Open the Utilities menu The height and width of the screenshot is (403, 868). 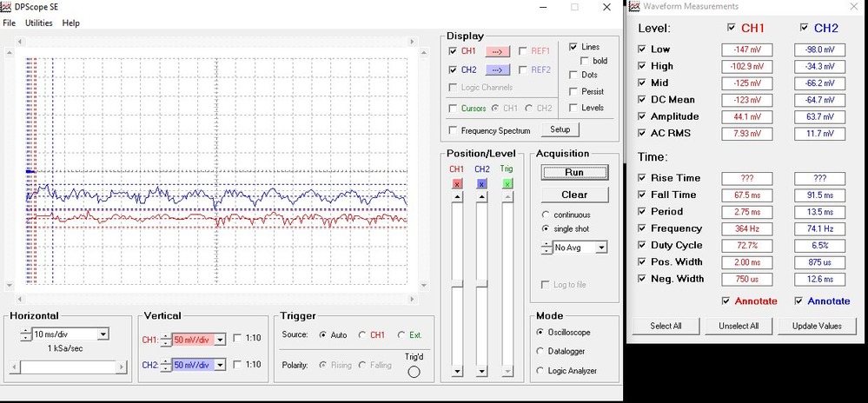(x=39, y=23)
